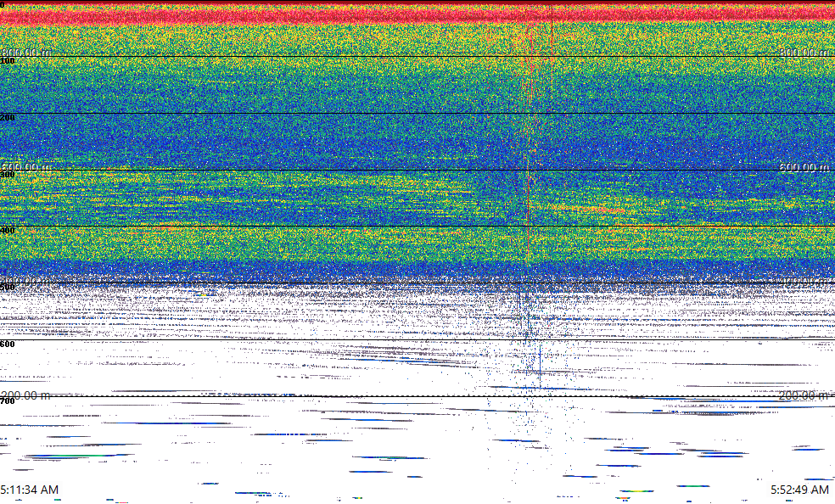This screenshot has height=504, width=835.
Task: Click the right-side 600.00 m range label
Action: pyautogui.click(x=804, y=167)
